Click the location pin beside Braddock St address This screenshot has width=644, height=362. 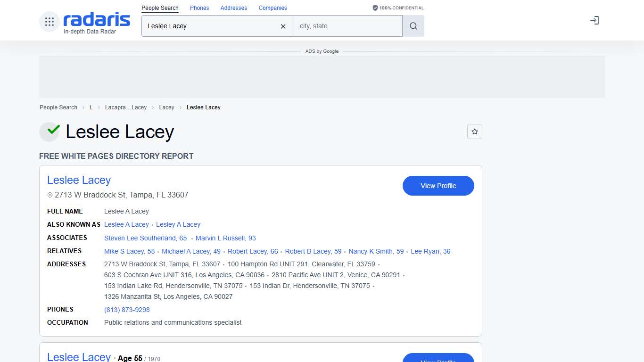click(x=50, y=195)
